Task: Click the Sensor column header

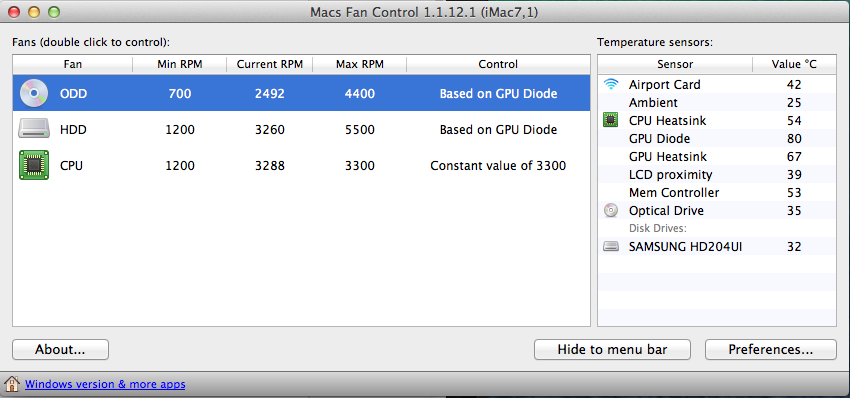Action: (675, 65)
